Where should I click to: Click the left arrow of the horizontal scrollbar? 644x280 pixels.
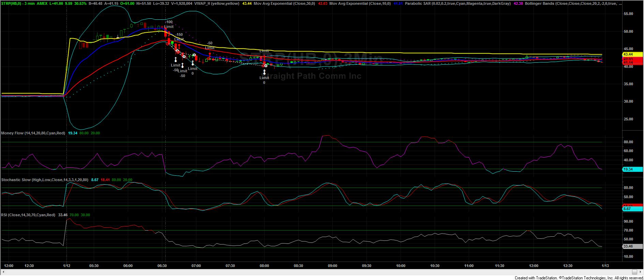3,272
